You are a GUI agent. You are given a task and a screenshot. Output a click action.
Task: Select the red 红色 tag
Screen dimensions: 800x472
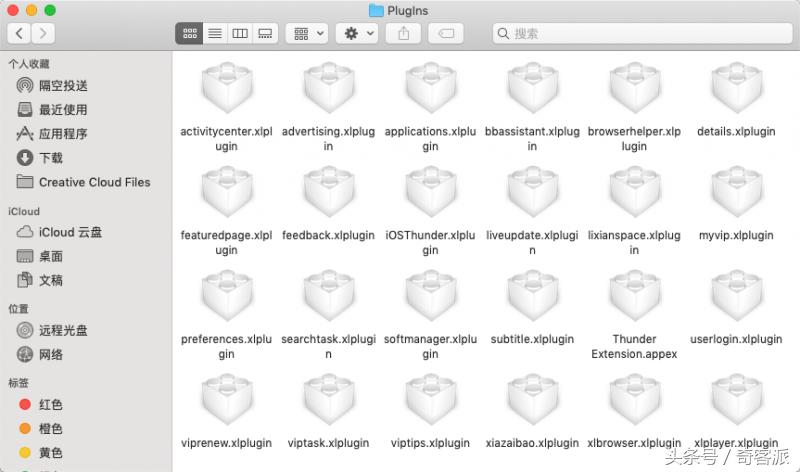tap(50, 405)
